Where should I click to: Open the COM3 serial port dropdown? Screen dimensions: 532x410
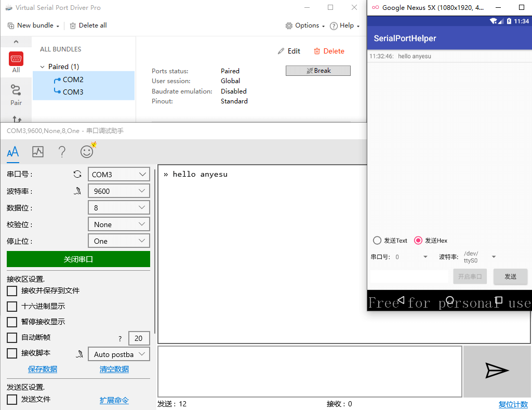tap(119, 174)
